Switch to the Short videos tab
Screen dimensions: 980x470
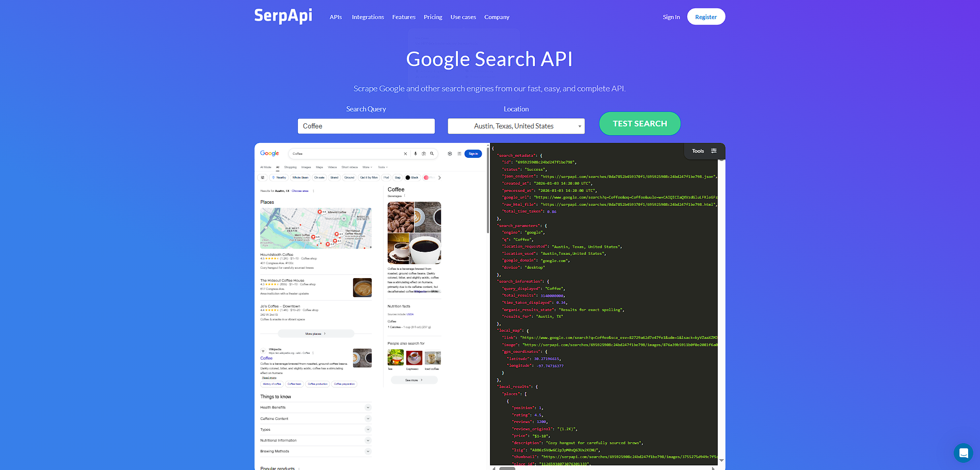[350, 167]
